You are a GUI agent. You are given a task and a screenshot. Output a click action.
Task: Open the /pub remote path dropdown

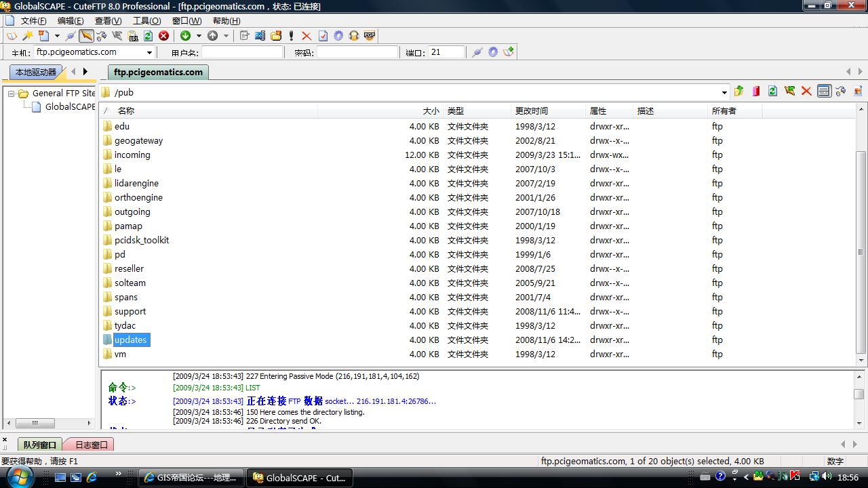click(x=724, y=92)
